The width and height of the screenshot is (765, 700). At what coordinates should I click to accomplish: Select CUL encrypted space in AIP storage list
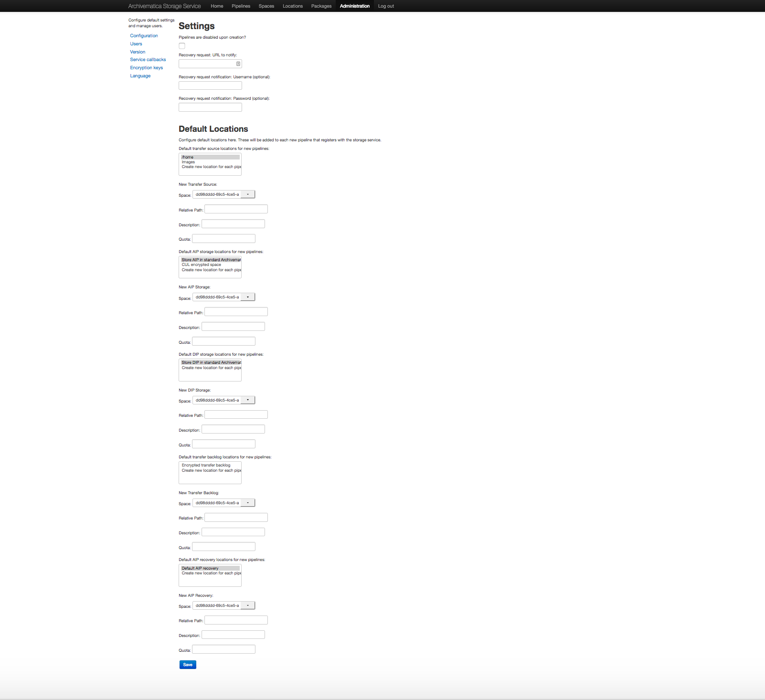click(201, 265)
